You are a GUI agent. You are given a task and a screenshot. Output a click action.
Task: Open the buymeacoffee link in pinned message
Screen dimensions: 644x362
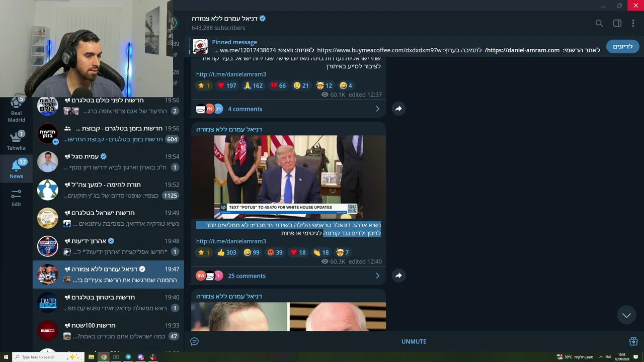379,50
